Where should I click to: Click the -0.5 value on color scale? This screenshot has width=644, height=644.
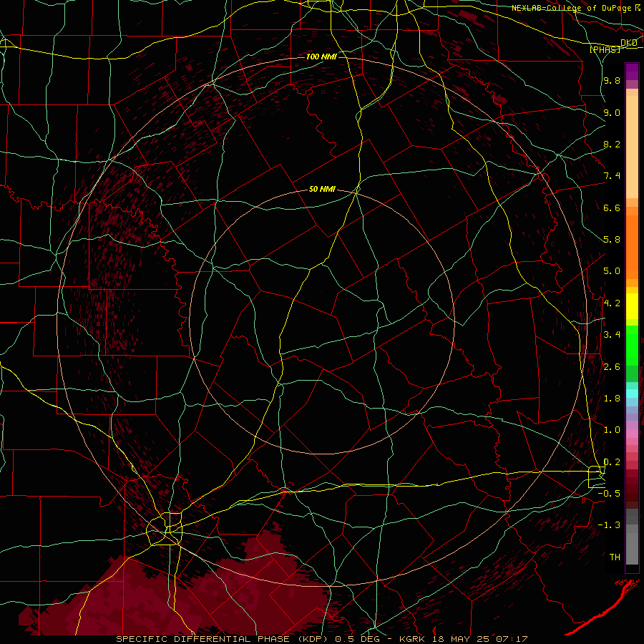609,494
